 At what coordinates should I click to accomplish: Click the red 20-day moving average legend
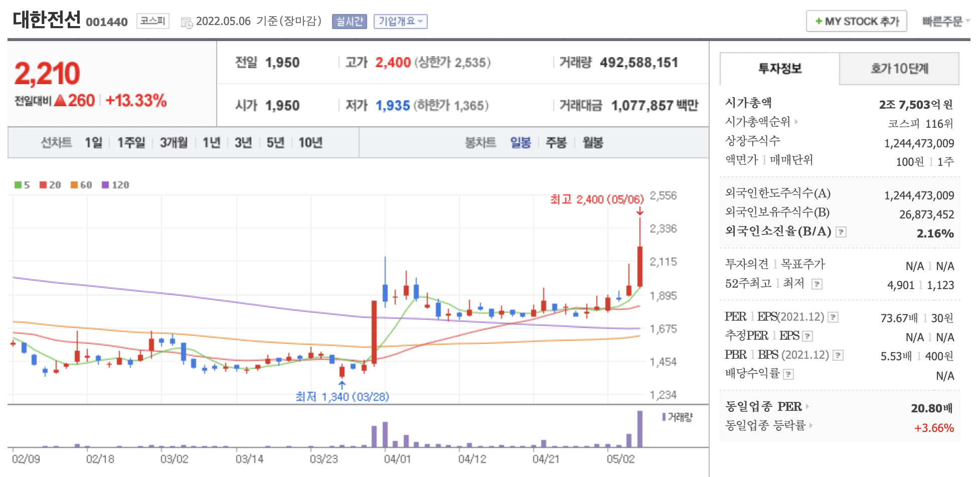click(50, 185)
